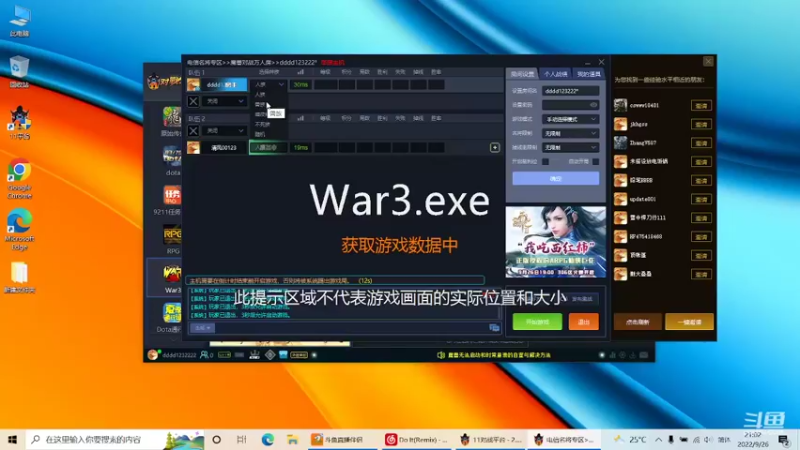Switch to the my items tab
Screen dimensions: 800x450
[588, 74]
